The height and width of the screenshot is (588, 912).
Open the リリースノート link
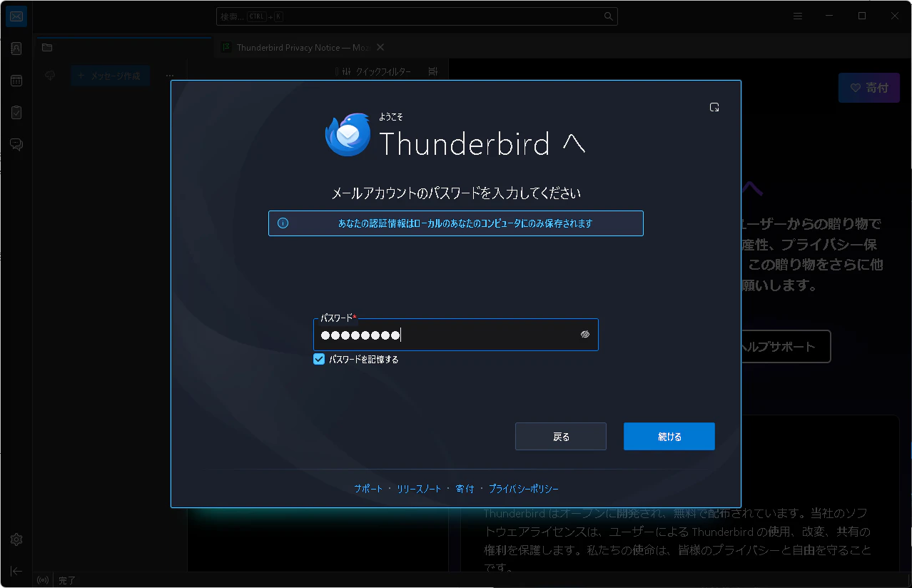pyautogui.click(x=419, y=489)
